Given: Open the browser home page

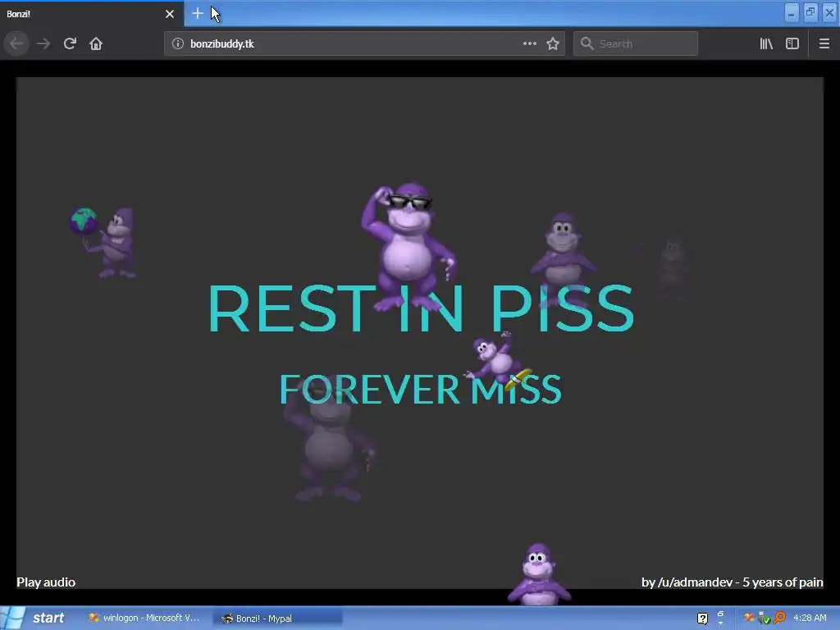Looking at the screenshot, I should point(96,43).
